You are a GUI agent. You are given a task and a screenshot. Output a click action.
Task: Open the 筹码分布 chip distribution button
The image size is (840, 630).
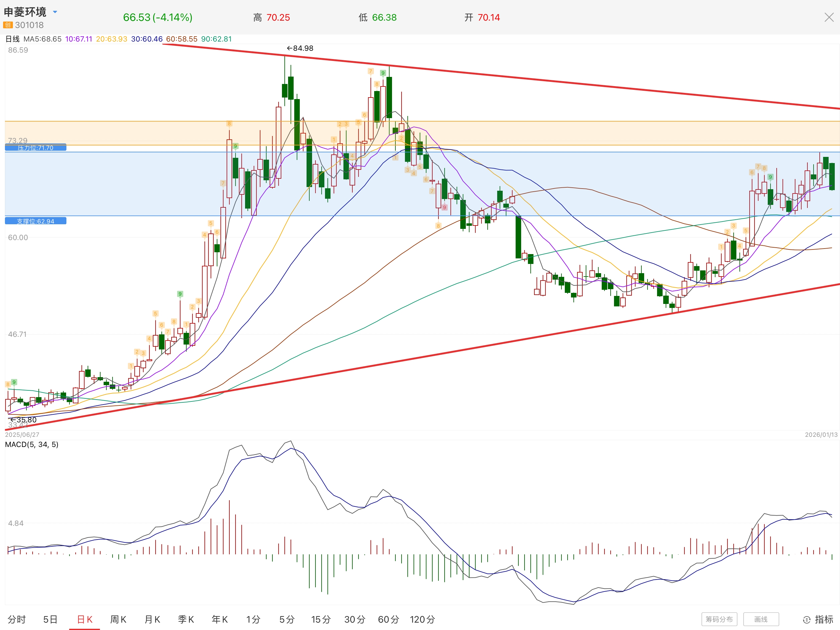719,619
